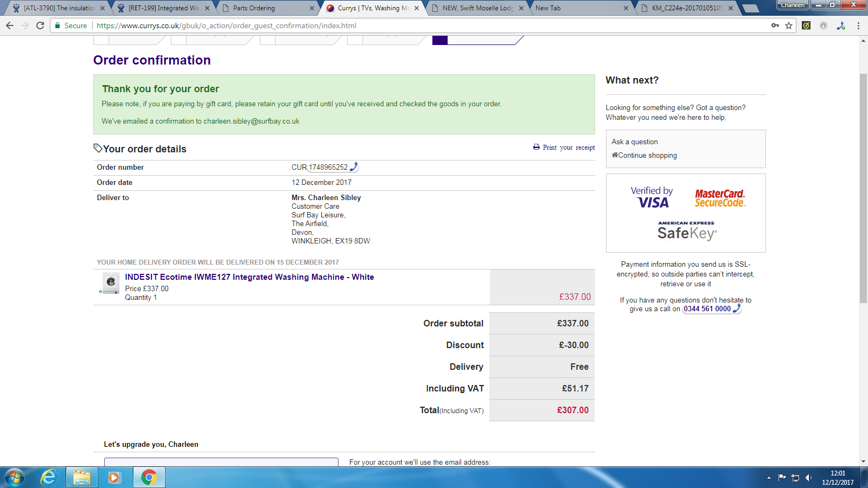Switch to the ATL-3790 insulation tab

point(59,8)
